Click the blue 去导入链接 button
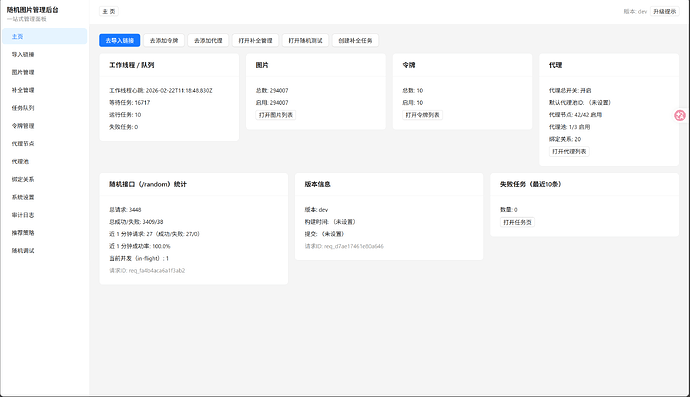 pos(120,40)
